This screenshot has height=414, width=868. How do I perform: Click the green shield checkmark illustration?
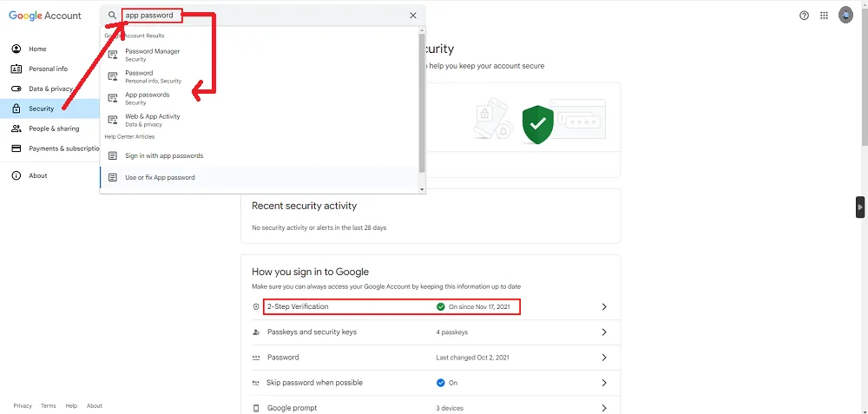tap(537, 124)
